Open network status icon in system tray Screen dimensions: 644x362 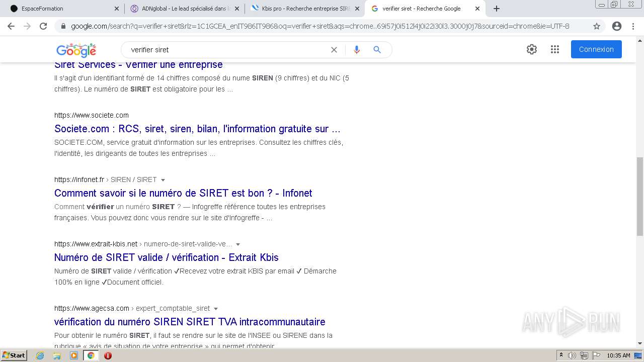coord(584,355)
